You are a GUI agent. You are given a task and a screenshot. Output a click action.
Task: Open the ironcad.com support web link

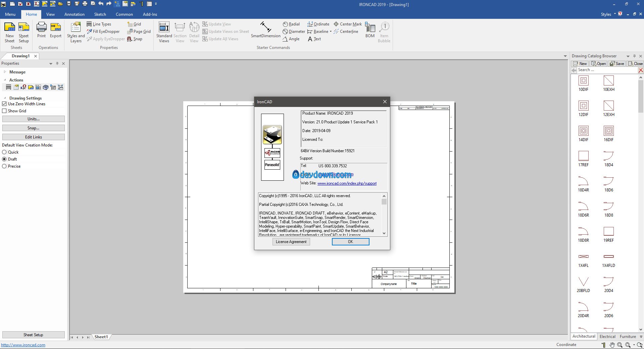[347, 183]
